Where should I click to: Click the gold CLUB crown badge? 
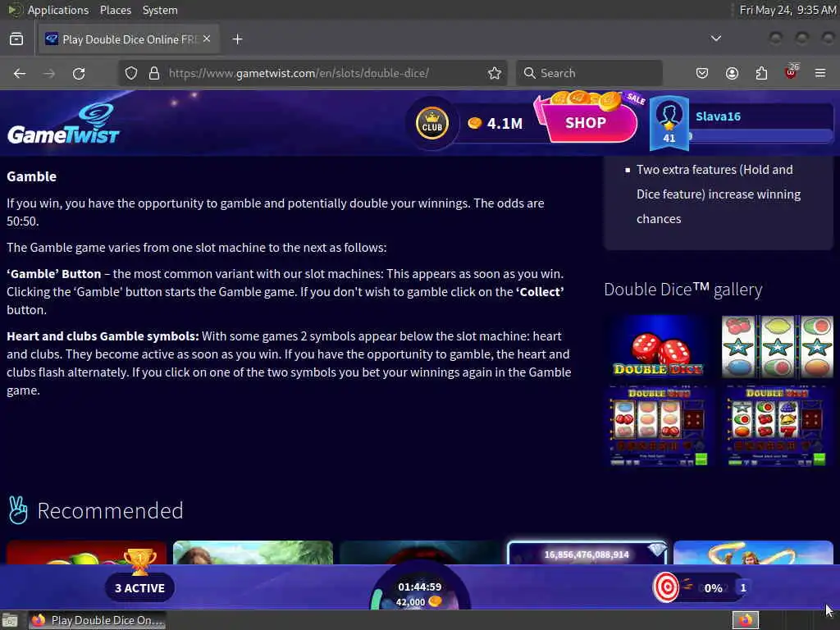(x=431, y=123)
